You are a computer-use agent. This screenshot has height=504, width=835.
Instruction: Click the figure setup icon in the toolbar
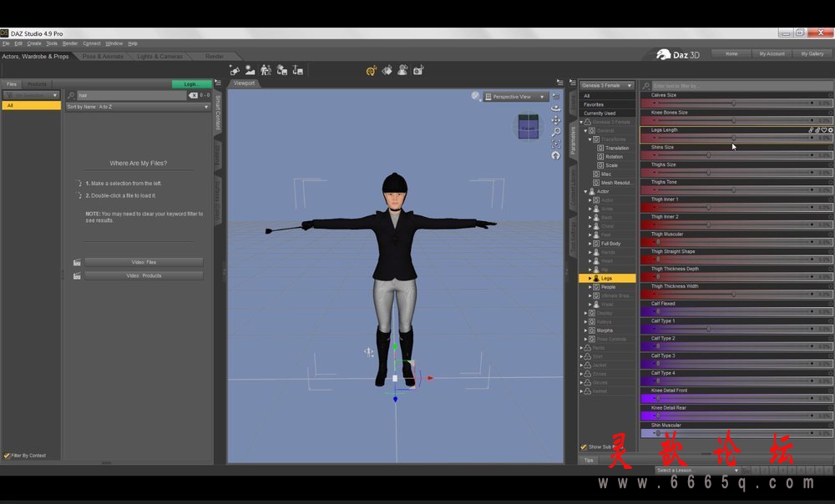266,70
